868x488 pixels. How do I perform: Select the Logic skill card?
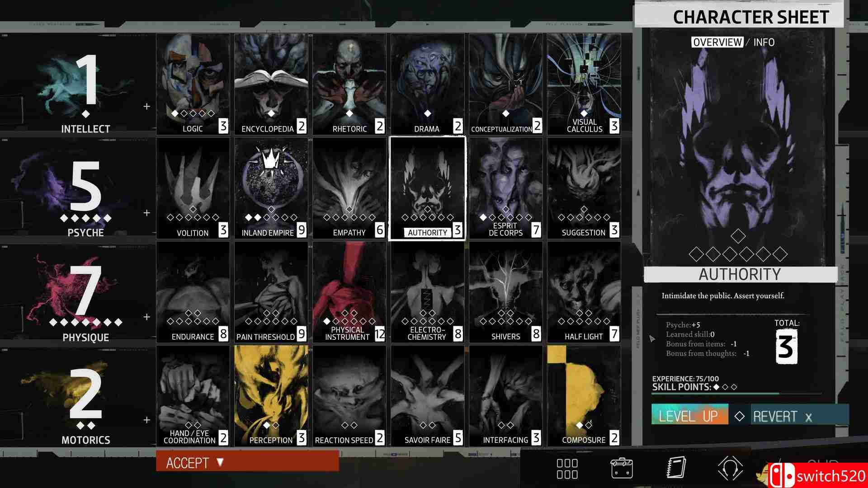coord(193,84)
